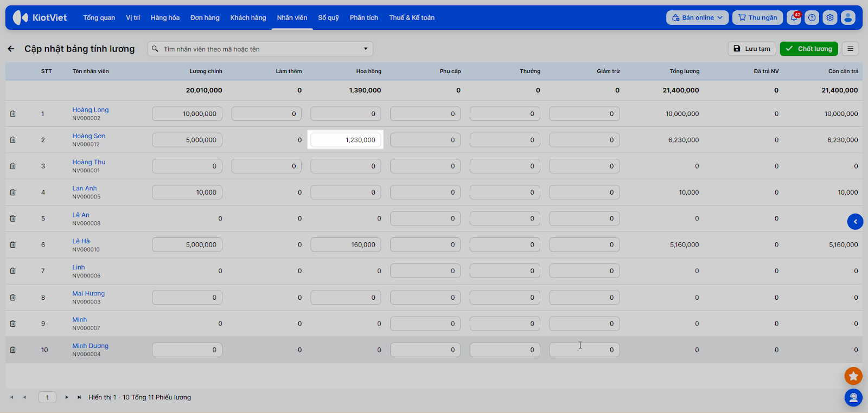
Task: Edit Hoàng Long's Lương chính field
Action: click(x=187, y=114)
